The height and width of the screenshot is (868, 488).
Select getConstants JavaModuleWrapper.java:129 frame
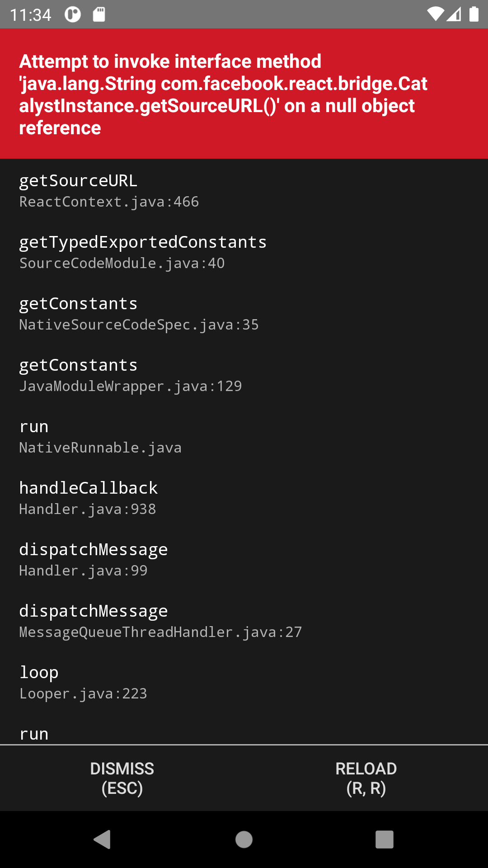pos(244,375)
